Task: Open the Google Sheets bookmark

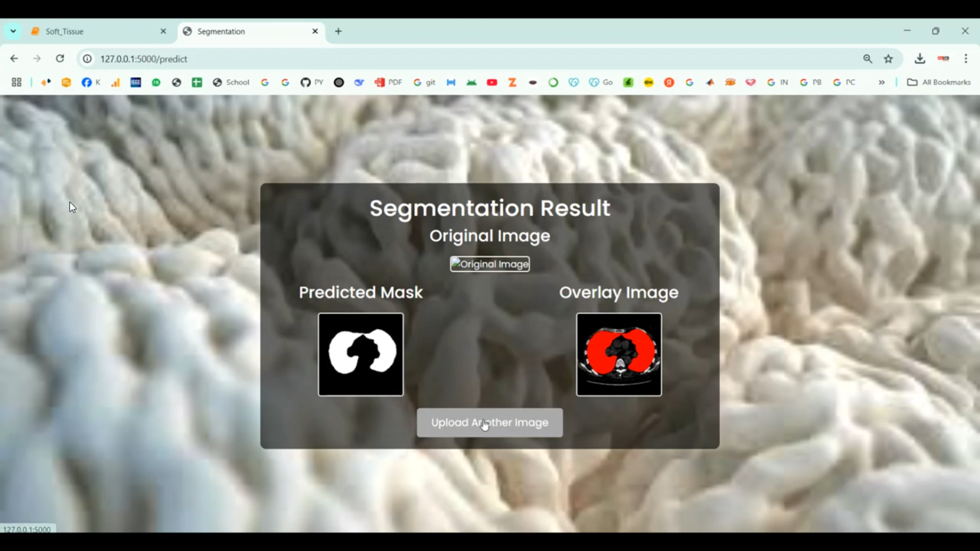Action: coord(197,82)
